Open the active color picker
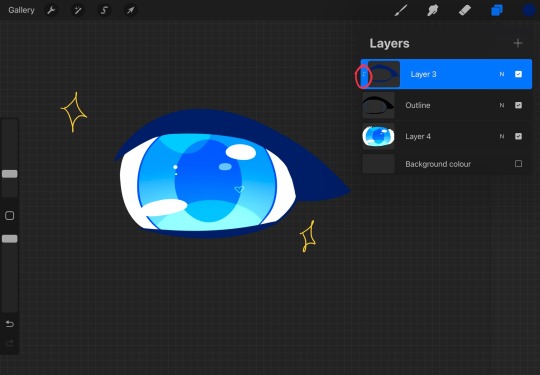 (x=529, y=10)
